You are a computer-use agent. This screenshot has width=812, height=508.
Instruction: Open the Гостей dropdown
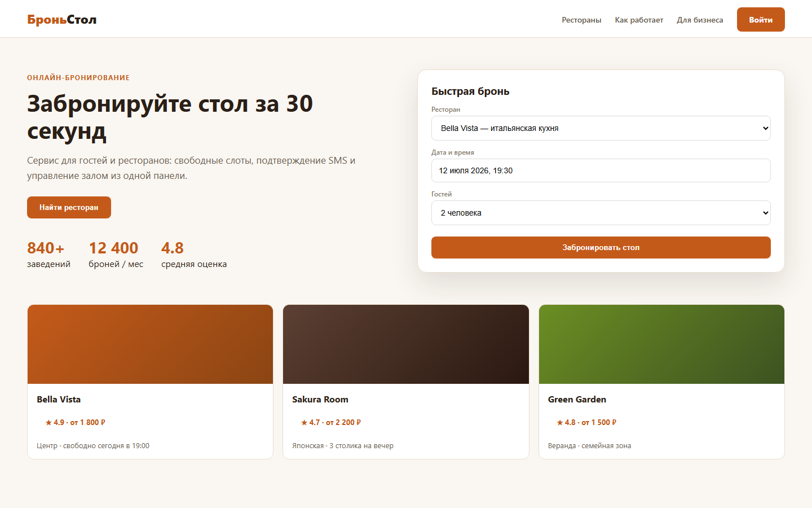[x=601, y=213]
